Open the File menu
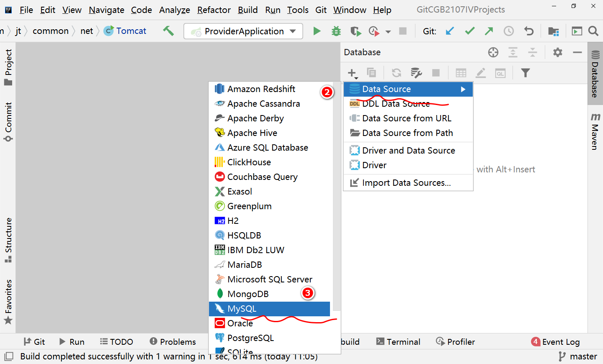Screen dimensions: 603x364 pos(26,10)
